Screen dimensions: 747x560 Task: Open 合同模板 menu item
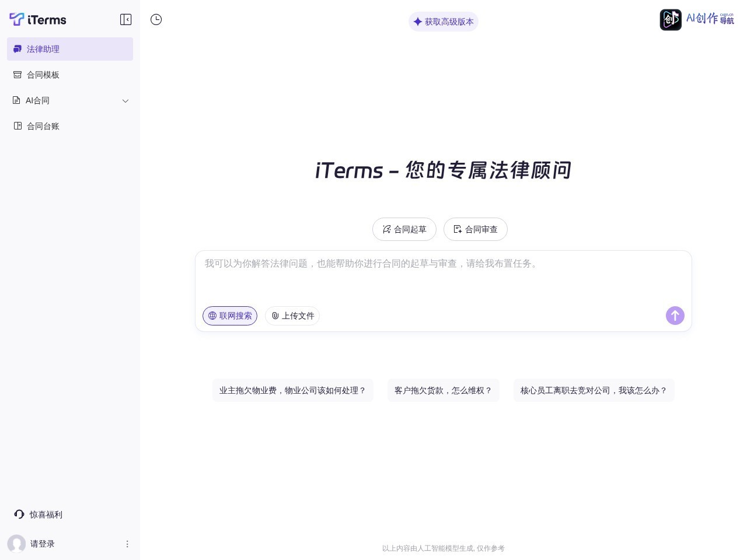pos(70,75)
